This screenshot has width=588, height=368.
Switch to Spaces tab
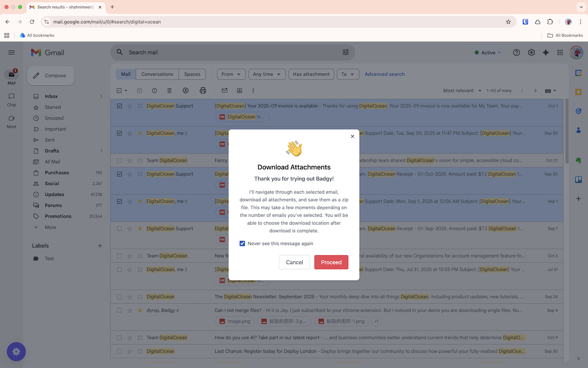[x=192, y=74]
